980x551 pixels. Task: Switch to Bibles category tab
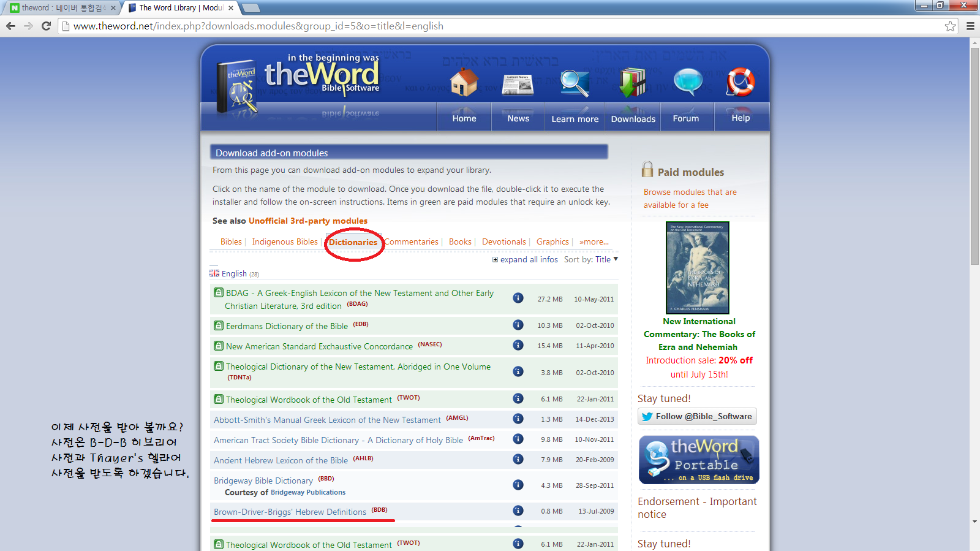[231, 241]
